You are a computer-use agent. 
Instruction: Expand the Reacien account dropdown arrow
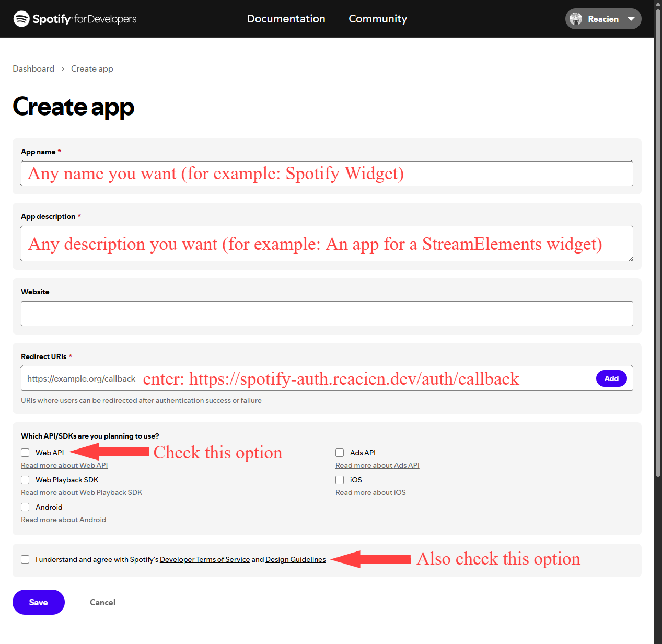631,19
